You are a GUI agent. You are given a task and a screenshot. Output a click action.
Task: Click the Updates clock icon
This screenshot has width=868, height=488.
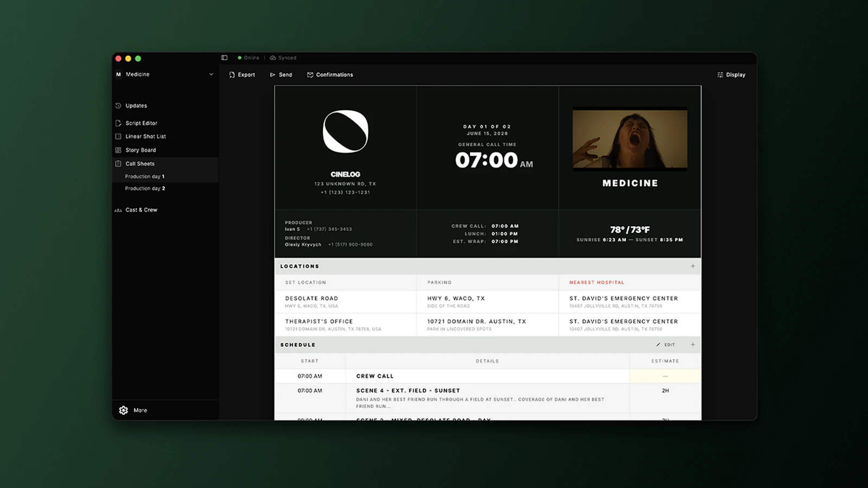coord(118,106)
